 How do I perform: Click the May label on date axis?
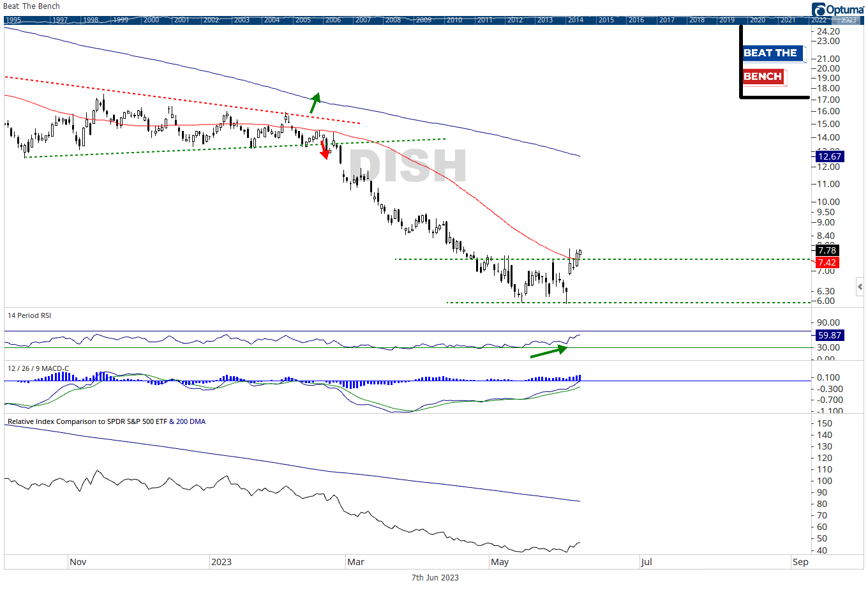[x=500, y=562]
